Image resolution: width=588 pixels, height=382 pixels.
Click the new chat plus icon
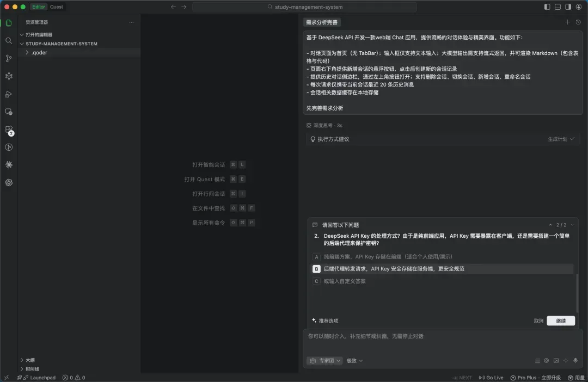(x=567, y=22)
